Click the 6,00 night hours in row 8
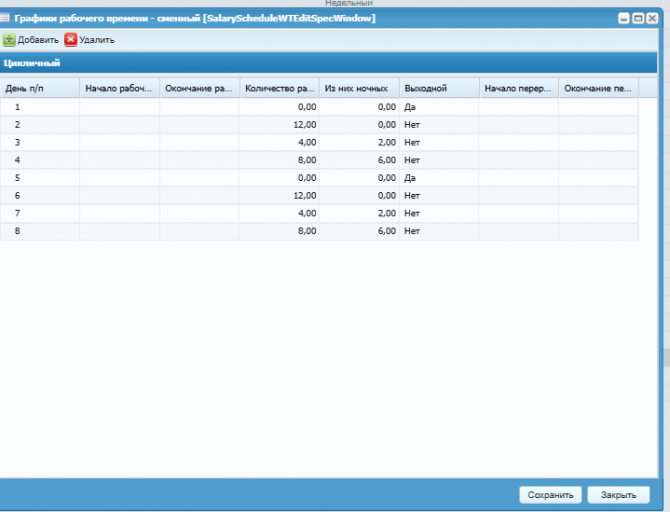This screenshot has height=512, width=670. coord(359,231)
